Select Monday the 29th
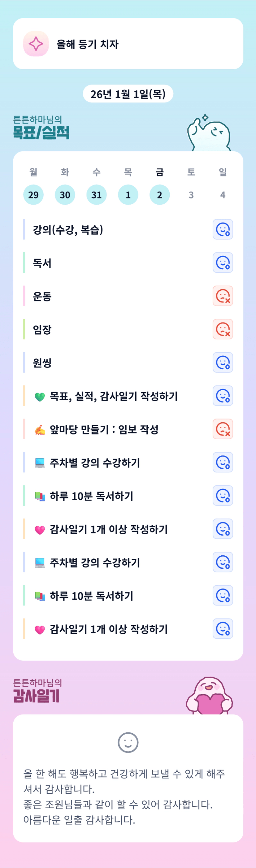The width and height of the screenshot is (256, 868). (x=33, y=195)
